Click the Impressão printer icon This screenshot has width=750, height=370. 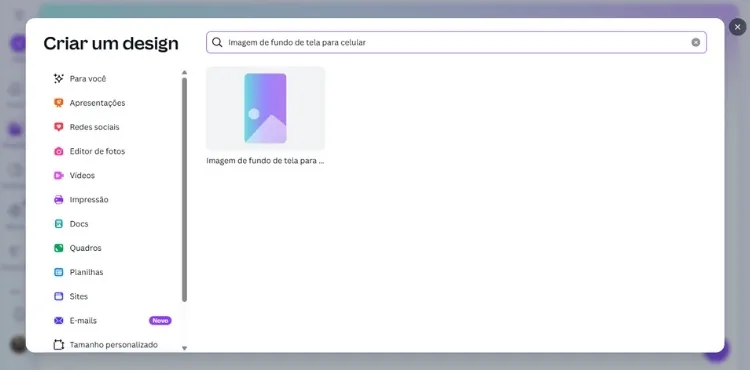(x=58, y=199)
